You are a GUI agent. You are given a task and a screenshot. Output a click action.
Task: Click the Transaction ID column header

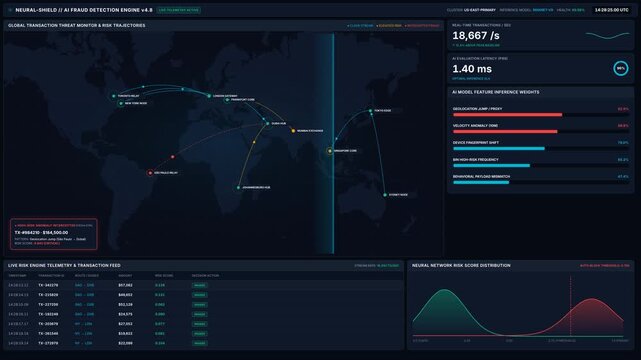[51, 276]
